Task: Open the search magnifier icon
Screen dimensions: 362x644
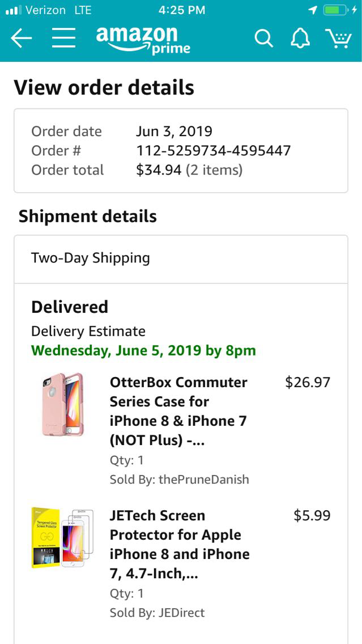Action: (263, 39)
